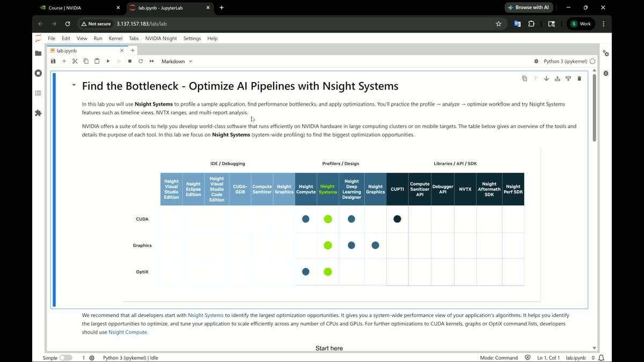
Task: Paste cell from clipboard in the notebook toolbar
Action: [x=97, y=61]
